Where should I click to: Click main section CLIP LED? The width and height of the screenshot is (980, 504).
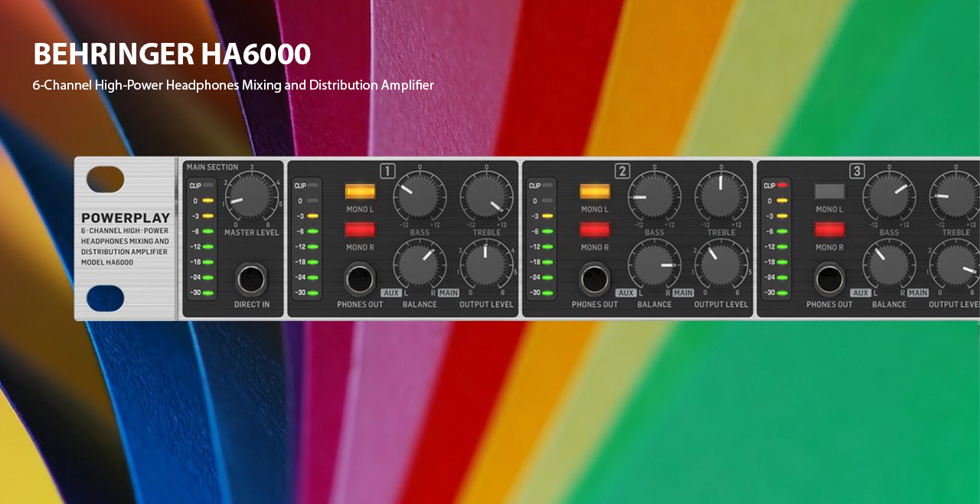(207, 185)
